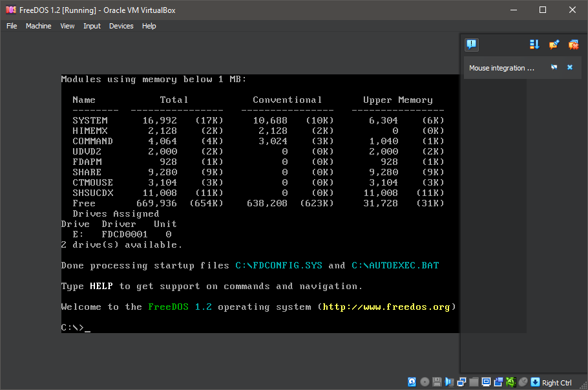Click the floppy disk status icon

[x=437, y=382]
